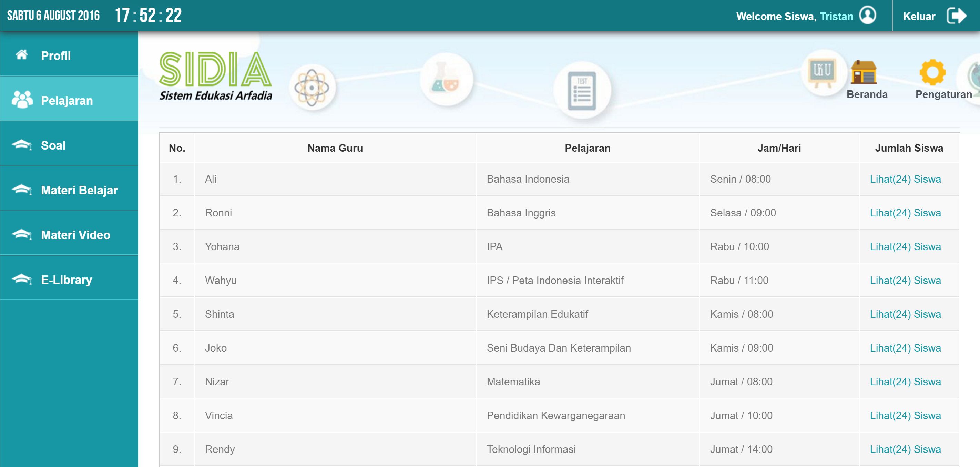This screenshot has height=467, width=980.
Task: Open Materi Video from sidebar
Action: click(69, 233)
